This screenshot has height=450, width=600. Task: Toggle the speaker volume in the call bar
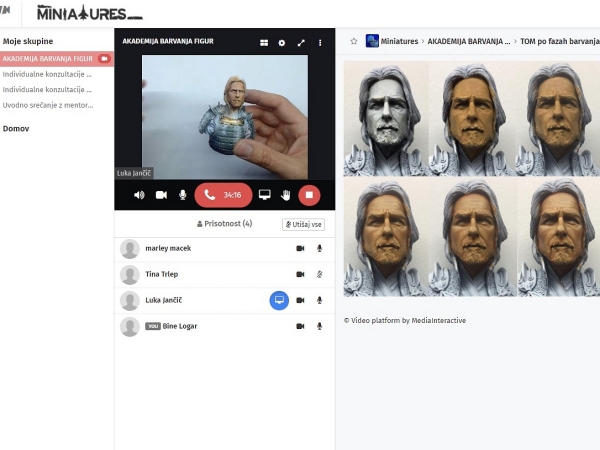click(139, 195)
